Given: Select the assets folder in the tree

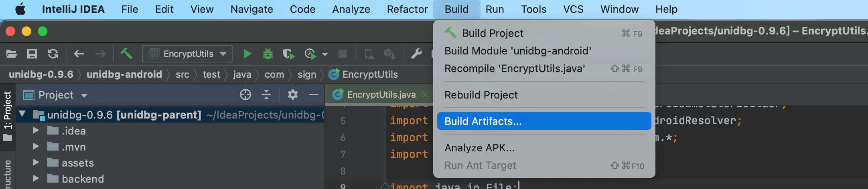Looking at the screenshot, I should [x=77, y=163].
